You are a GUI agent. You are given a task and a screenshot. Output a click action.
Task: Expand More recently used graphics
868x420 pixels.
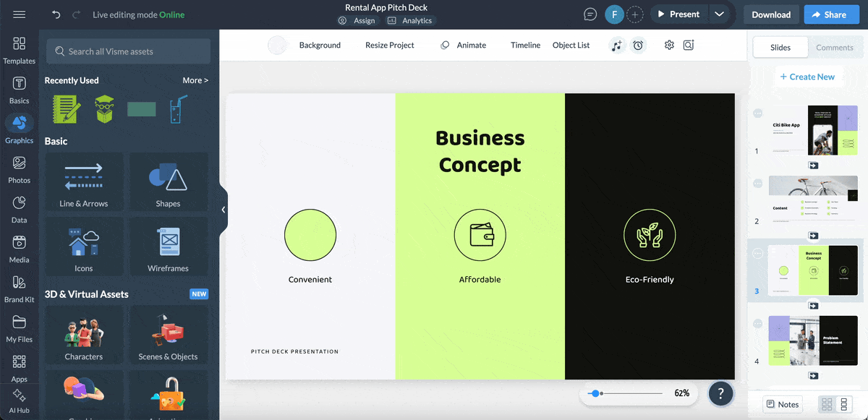(195, 80)
